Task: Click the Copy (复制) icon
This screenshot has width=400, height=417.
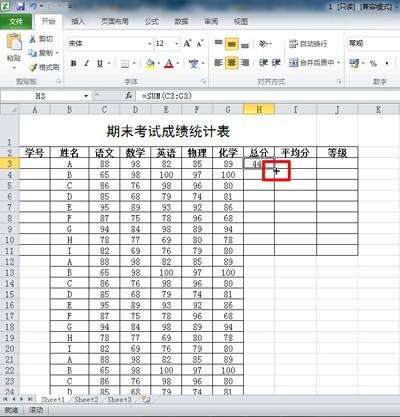Action: (32, 53)
